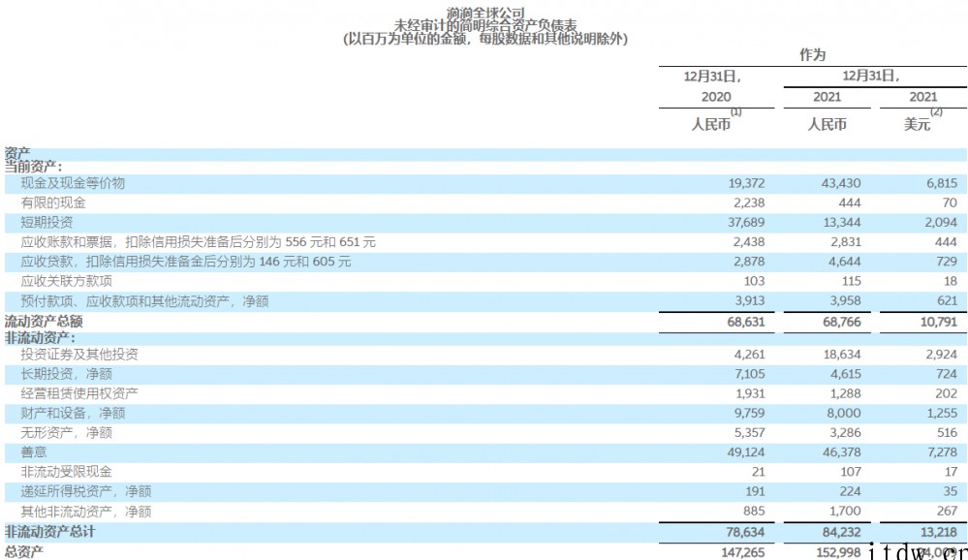This screenshot has width=968, height=560.
Task: Select the '非流动资产总计' total label
Action: (x=50, y=532)
